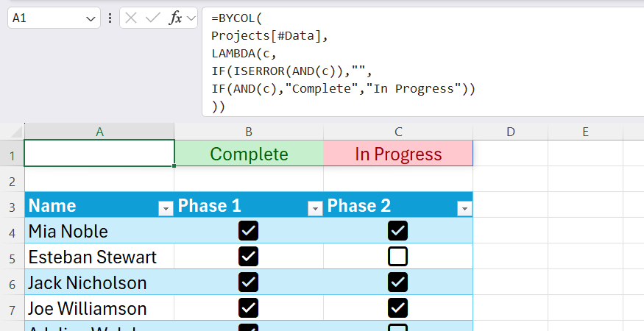Image resolution: width=644 pixels, height=331 pixels.
Task: Uncheck Jack Nicholson's Phase 2 checkbox
Action: point(398,282)
